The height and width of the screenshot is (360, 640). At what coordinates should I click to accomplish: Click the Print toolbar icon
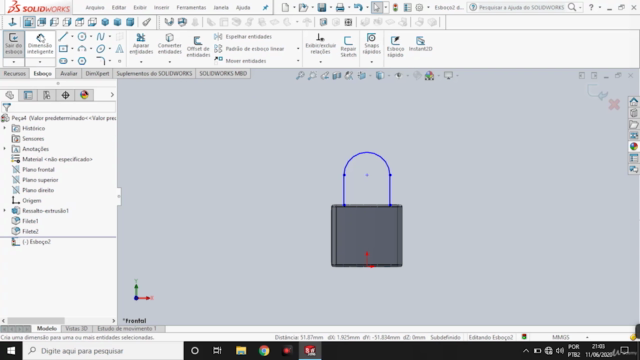click(x=340, y=7)
